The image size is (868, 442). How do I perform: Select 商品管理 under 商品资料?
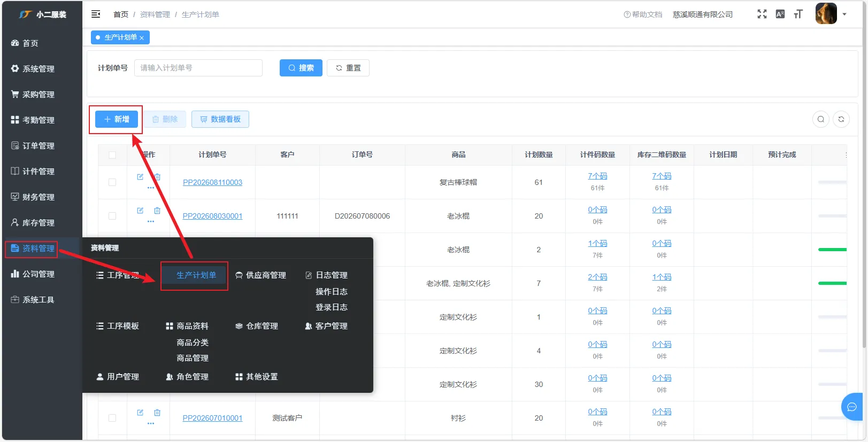[x=193, y=358]
